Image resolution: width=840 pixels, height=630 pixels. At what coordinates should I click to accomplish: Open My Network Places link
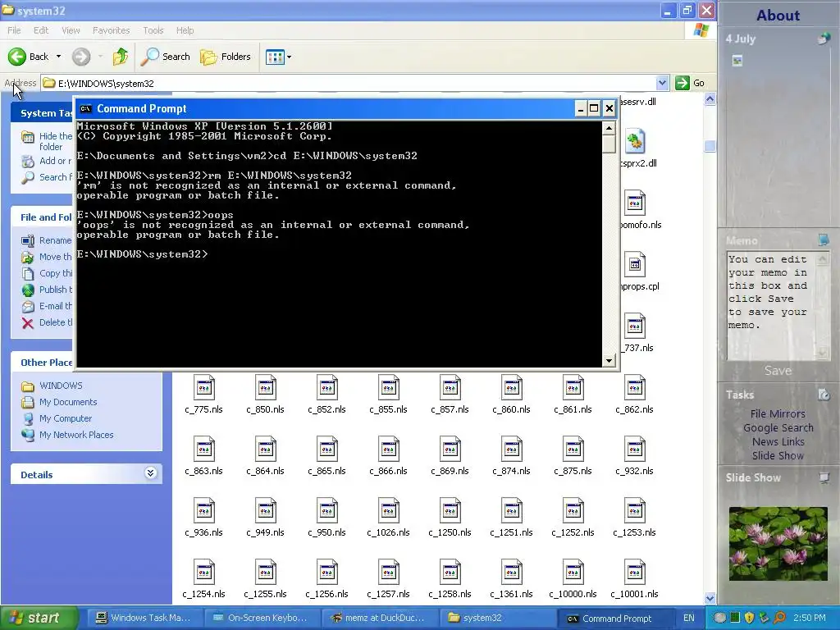[x=76, y=435]
